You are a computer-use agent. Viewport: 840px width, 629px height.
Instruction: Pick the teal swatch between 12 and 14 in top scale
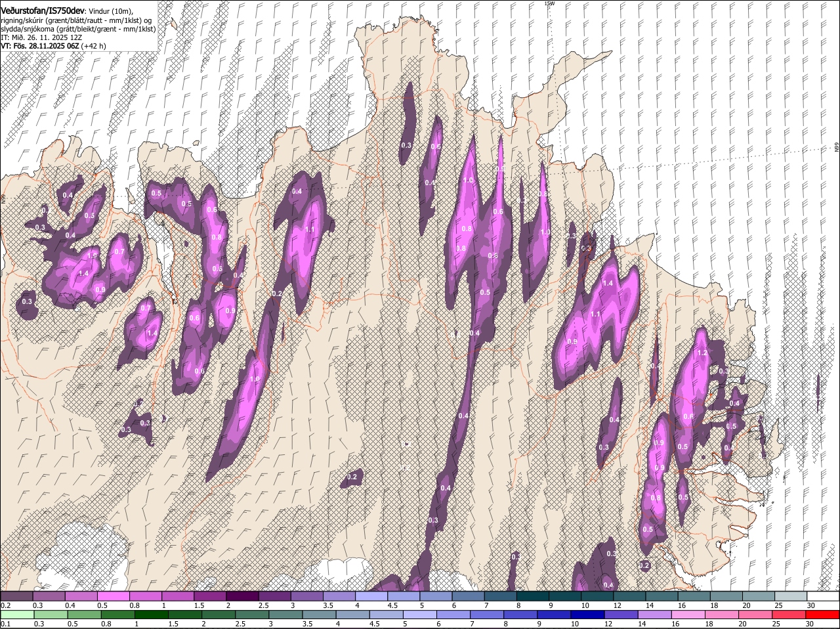click(630, 596)
